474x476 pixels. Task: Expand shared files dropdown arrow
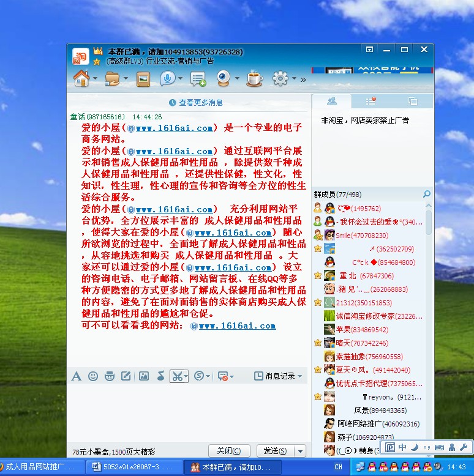(126, 78)
